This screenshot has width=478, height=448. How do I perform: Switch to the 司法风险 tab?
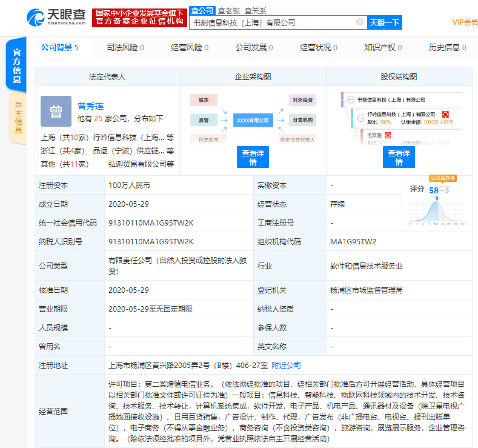tap(125, 47)
